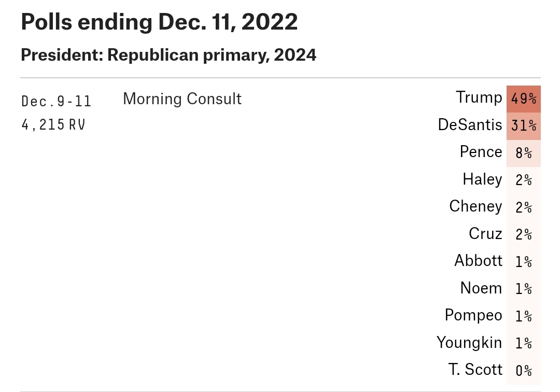This screenshot has height=392, width=560.
Task: Click Trump's 49% result cell
Action: point(523,99)
